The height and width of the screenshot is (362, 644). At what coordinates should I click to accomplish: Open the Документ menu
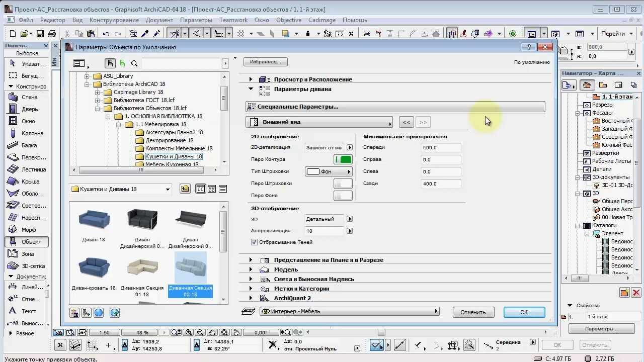point(159,20)
